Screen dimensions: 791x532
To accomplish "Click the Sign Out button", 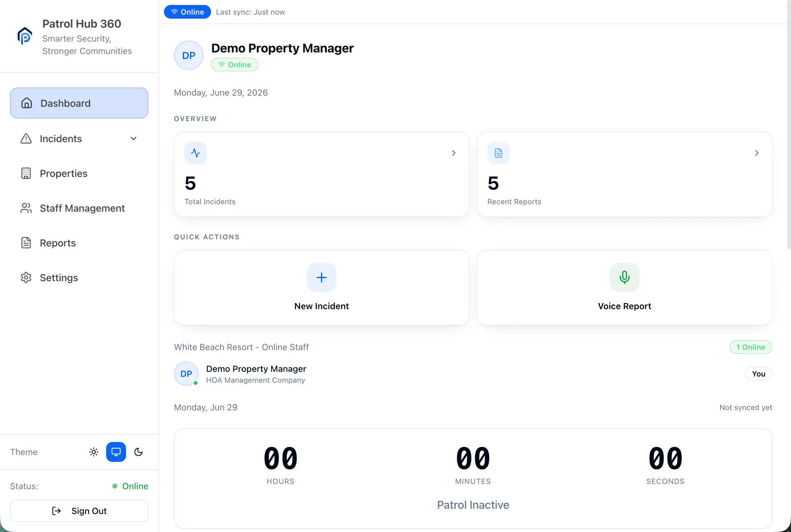I will point(79,511).
